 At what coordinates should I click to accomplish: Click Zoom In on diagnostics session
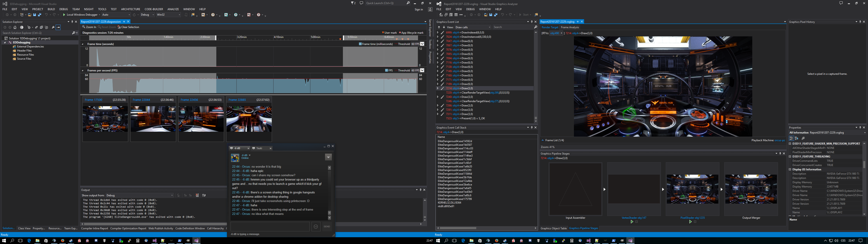[x=89, y=27]
